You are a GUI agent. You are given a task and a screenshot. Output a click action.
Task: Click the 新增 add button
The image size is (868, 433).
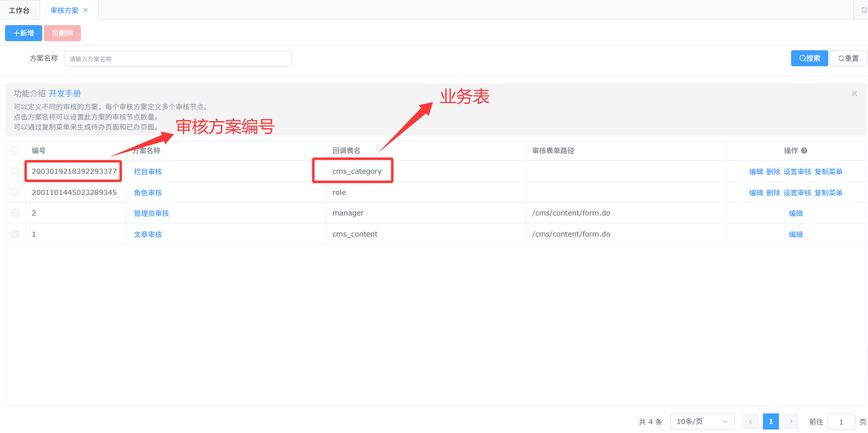(x=24, y=33)
